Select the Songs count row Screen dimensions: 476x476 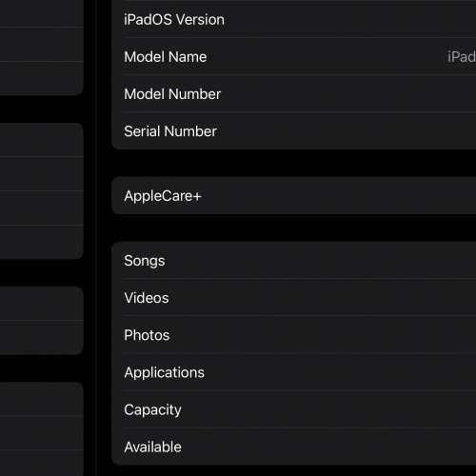pyautogui.click(x=294, y=261)
